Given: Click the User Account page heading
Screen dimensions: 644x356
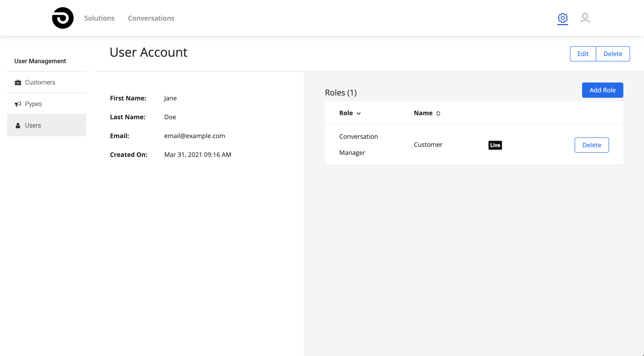Looking at the screenshot, I should point(149,52).
